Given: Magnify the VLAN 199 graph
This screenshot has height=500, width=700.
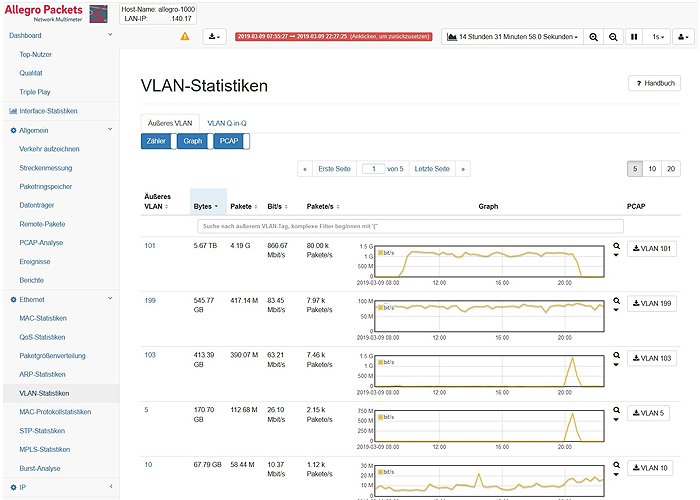Looking at the screenshot, I should click(617, 301).
